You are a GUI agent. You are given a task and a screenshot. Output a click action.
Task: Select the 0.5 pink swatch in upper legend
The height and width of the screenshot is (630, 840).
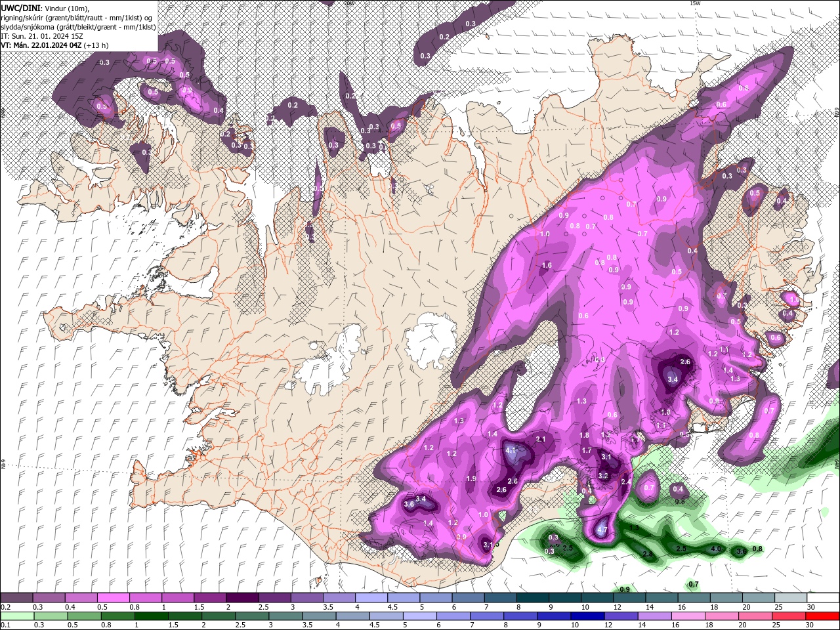(113, 598)
